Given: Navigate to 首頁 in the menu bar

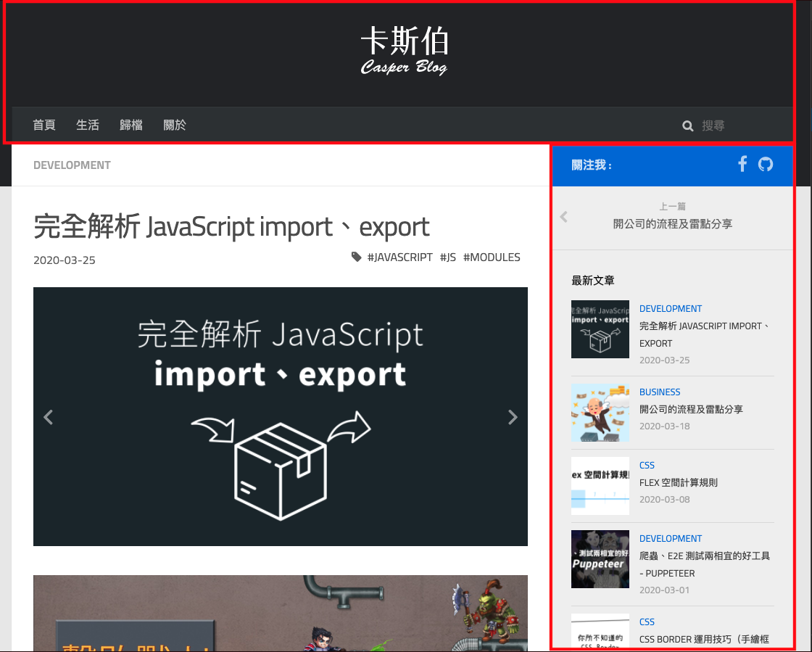Looking at the screenshot, I should (x=43, y=125).
